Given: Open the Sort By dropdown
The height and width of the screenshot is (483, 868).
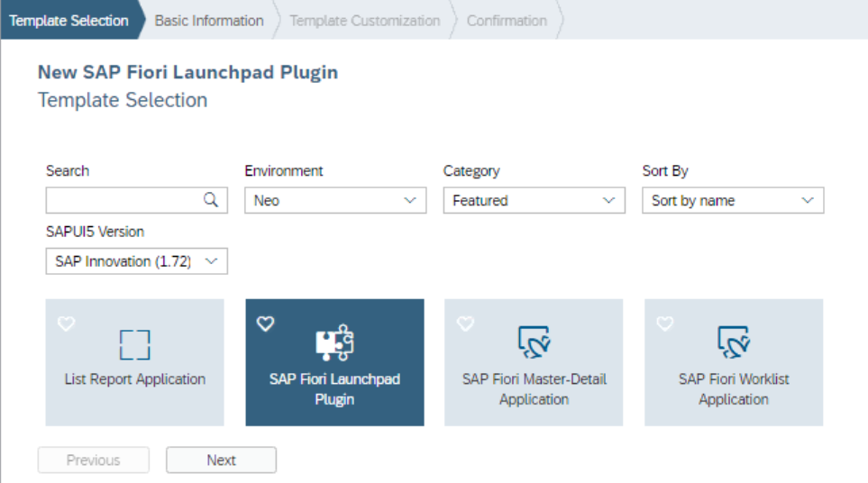Looking at the screenshot, I should pos(733,200).
